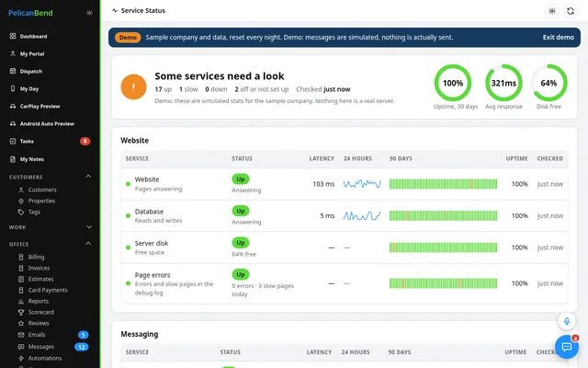Image resolution: width=588 pixels, height=368 pixels.
Task: Click the Tags label icon
Action: 21,212
